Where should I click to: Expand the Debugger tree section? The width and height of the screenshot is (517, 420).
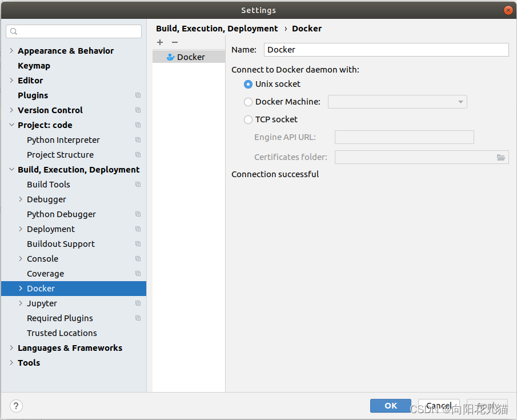tap(19, 199)
